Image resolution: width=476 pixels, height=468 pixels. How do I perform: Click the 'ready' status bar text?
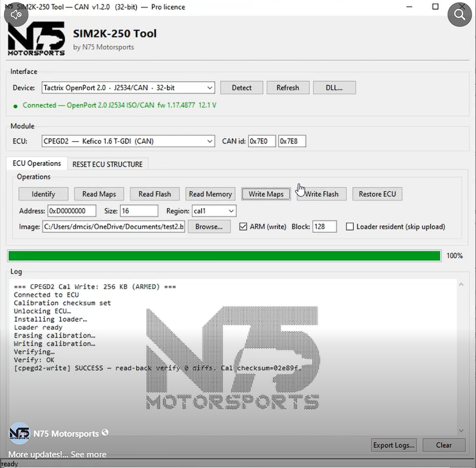coord(9,464)
